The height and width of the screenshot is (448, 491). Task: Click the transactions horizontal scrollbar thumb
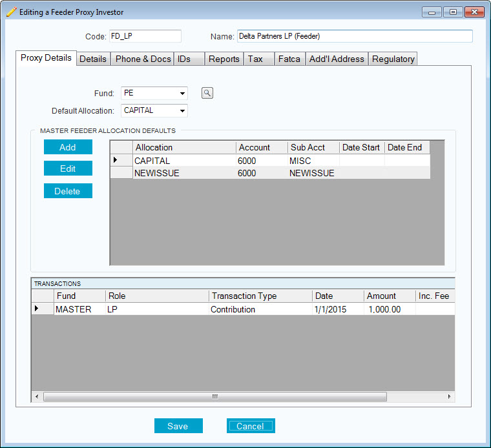[214, 396]
